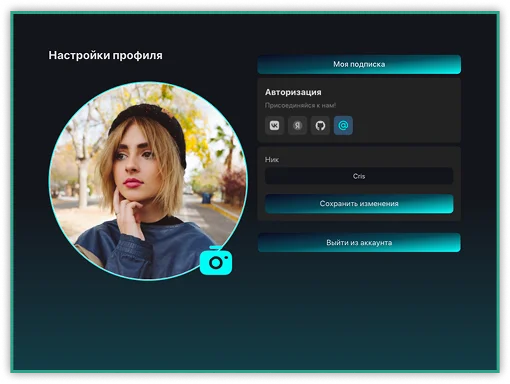The height and width of the screenshot is (384, 510).
Task: Select the VK authorization icon
Action: 274,125
